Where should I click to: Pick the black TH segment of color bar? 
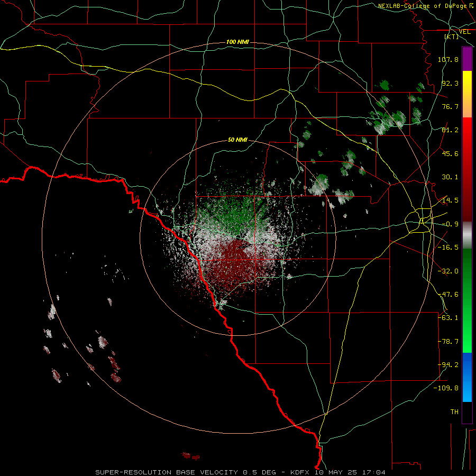point(467,412)
